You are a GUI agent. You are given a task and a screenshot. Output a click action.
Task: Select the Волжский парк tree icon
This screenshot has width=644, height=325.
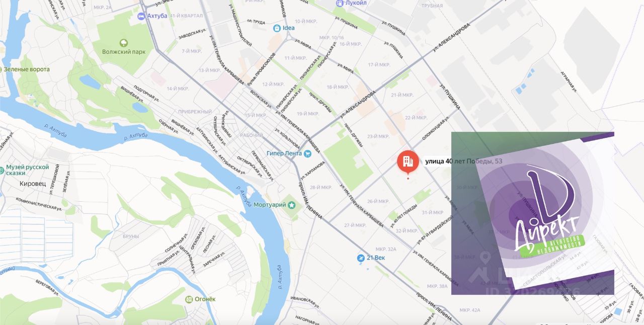pos(123,43)
